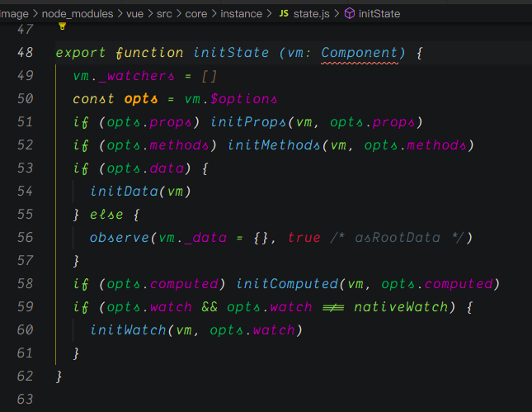Click the lightbulb code action icon
Image resolution: width=532 pixels, height=412 pixels.
pos(61,27)
